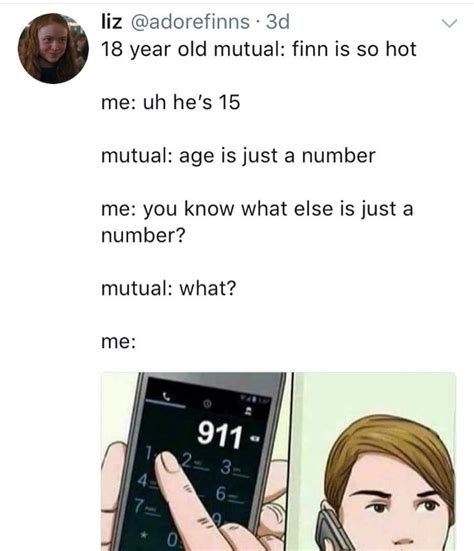The image size is (474, 551).
Task: Click the 3d timestamp of the tweet
Action: click(278, 22)
